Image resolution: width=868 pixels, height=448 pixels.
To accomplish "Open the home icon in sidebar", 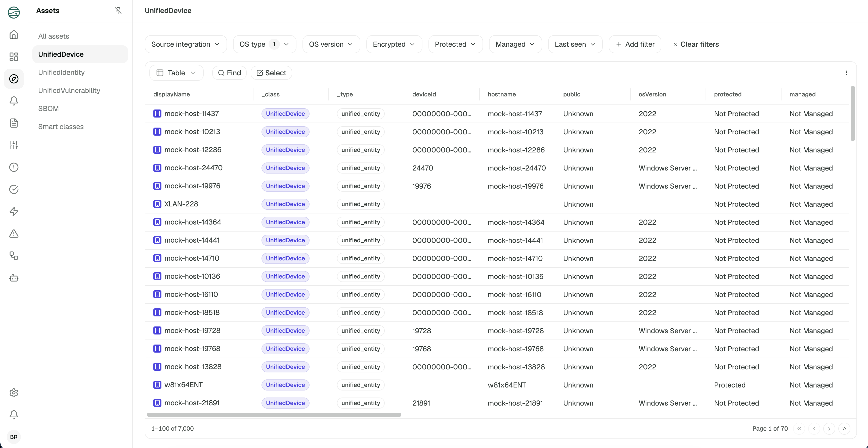I will coord(14,35).
